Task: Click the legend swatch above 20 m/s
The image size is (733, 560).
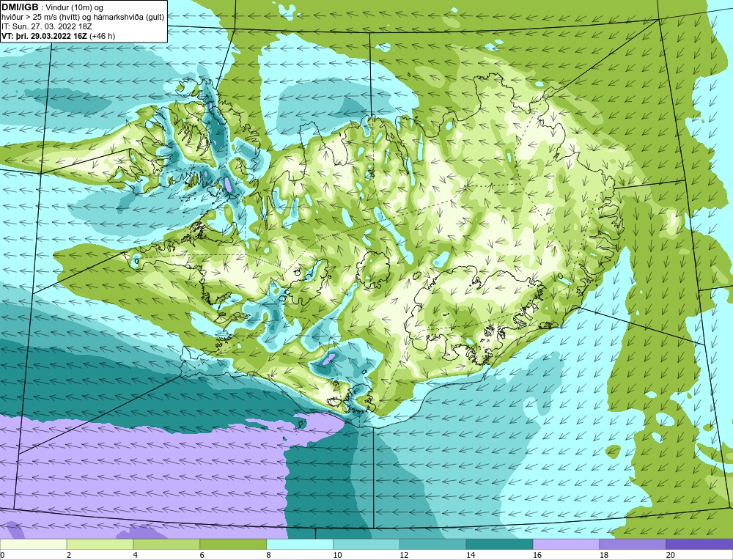Action: click(699, 544)
